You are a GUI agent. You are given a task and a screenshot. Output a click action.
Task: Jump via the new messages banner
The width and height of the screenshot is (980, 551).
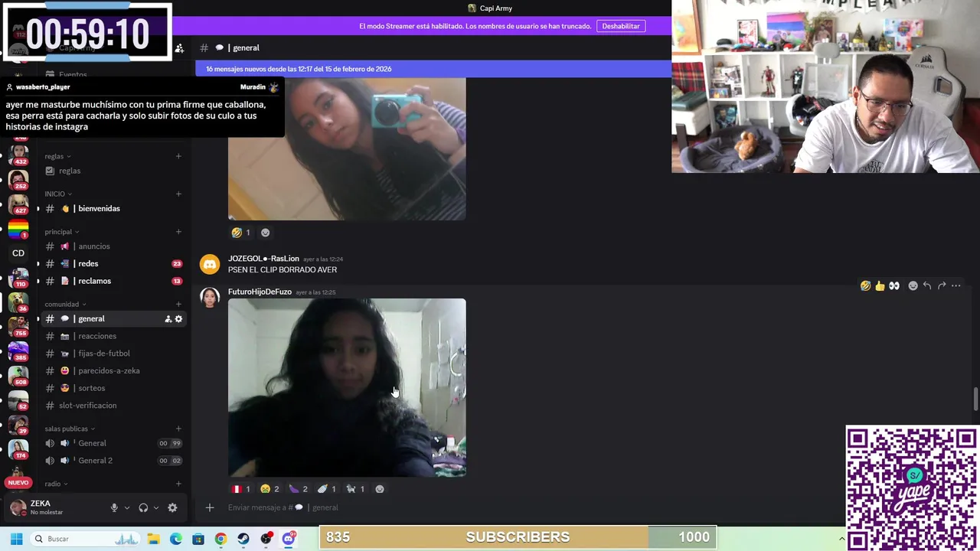433,69
